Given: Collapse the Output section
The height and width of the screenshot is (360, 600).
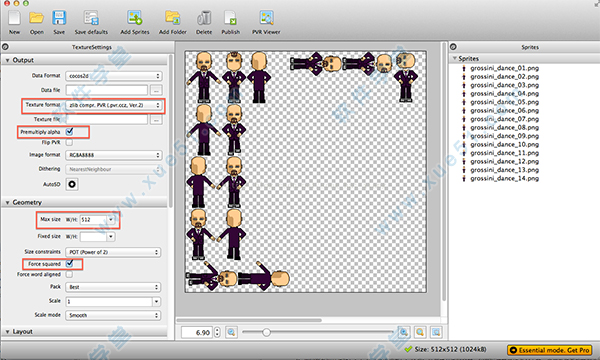Looking at the screenshot, I should point(7,60).
